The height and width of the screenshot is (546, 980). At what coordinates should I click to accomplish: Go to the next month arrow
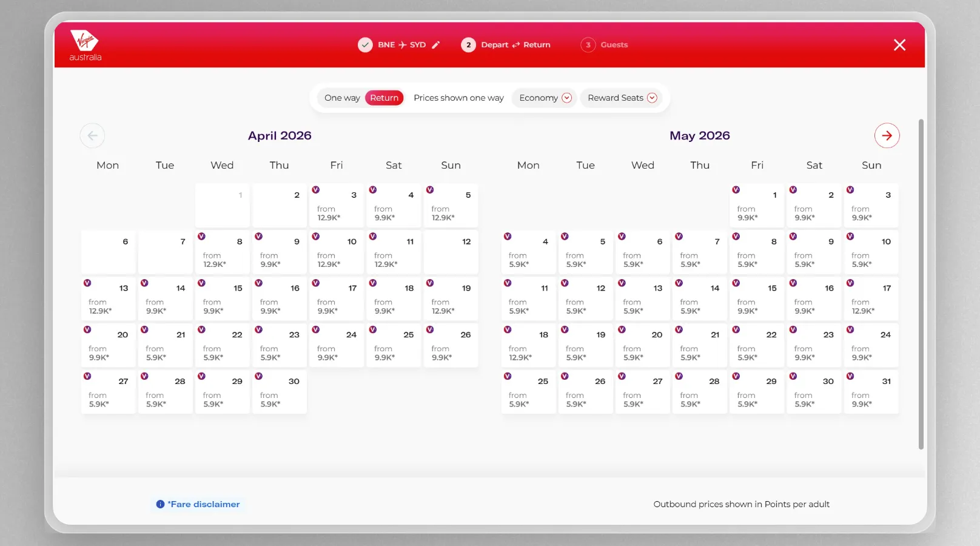(x=887, y=135)
